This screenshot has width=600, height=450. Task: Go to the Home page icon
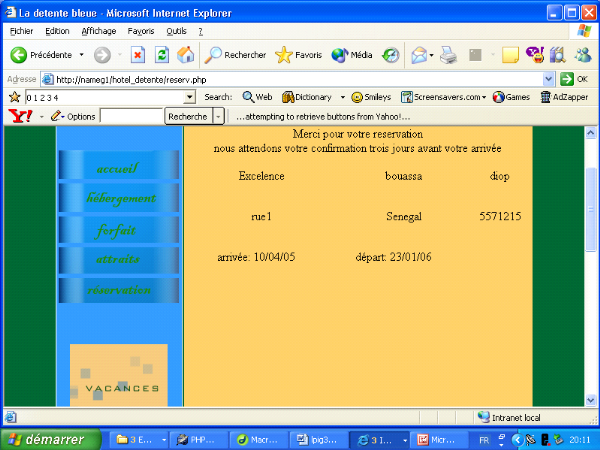point(186,55)
